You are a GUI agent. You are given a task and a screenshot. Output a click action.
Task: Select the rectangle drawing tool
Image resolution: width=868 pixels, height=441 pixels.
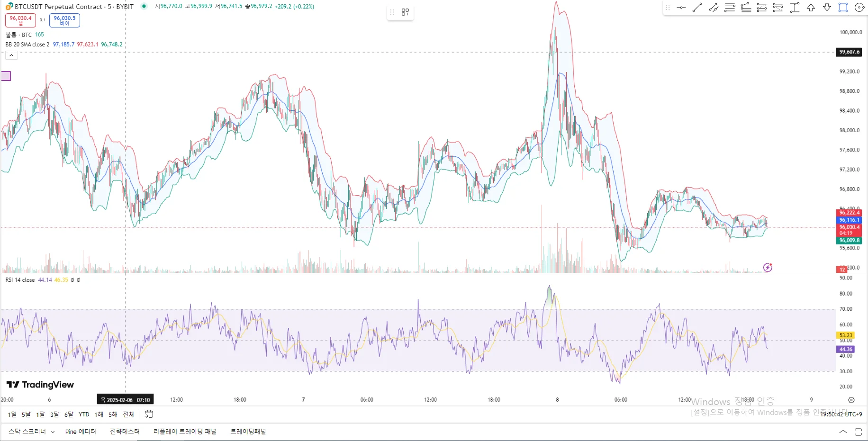point(843,8)
